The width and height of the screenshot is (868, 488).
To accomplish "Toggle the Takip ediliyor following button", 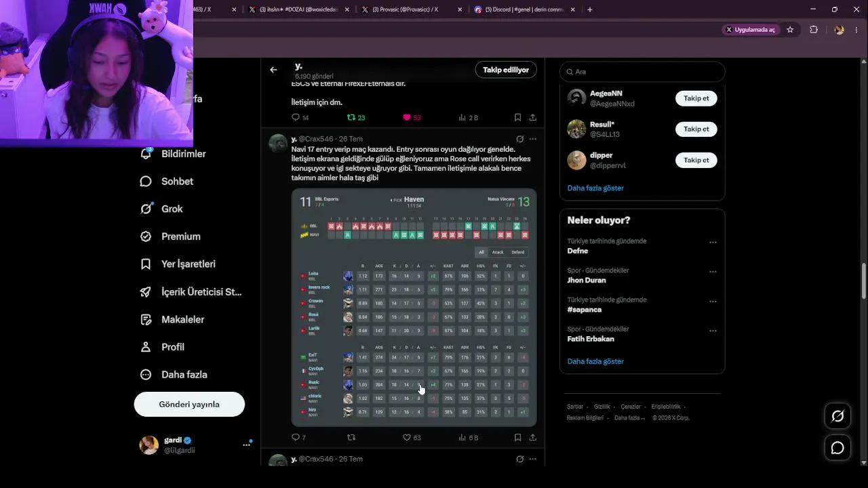I will coord(506,70).
